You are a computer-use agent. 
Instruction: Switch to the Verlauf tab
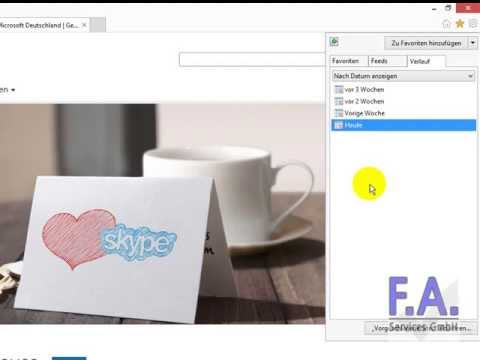426,61
